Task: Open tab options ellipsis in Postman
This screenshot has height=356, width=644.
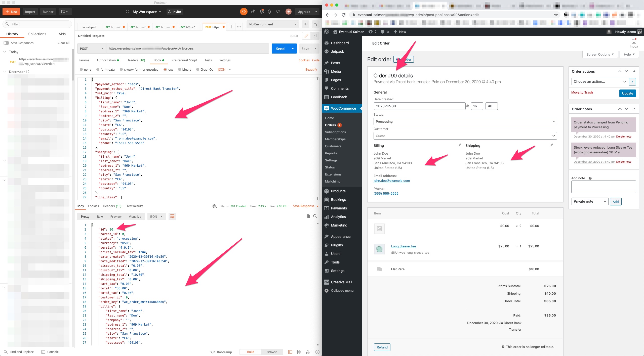Action: [x=239, y=27]
